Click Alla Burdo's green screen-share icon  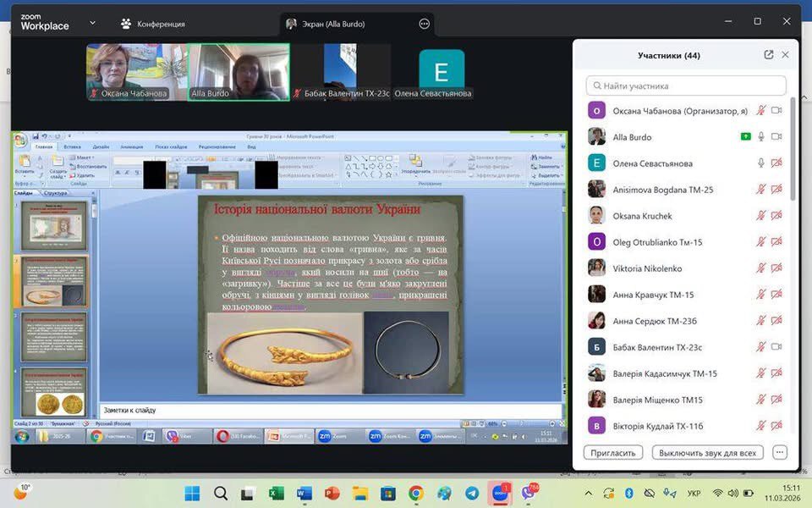point(745,136)
